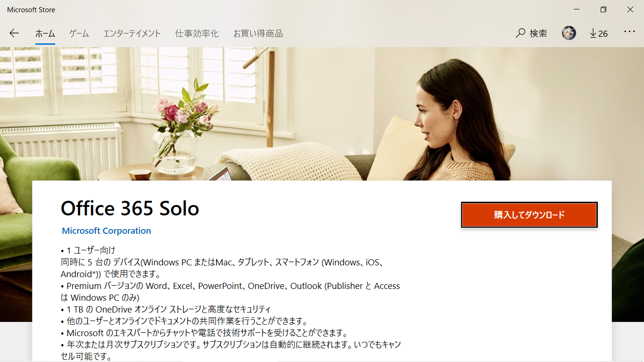Open the three-dot more menu
This screenshot has height=362, width=644.
pos(630,32)
